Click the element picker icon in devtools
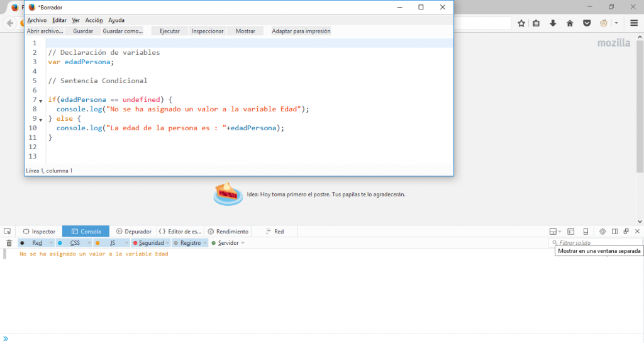This screenshot has width=644, height=343. pyautogui.click(x=8, y=232)
